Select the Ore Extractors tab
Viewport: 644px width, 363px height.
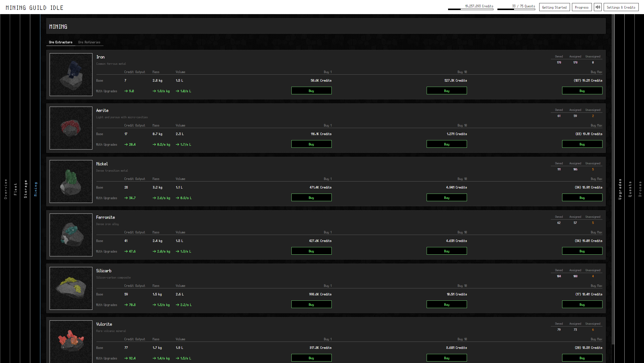(x=60, y=42)
